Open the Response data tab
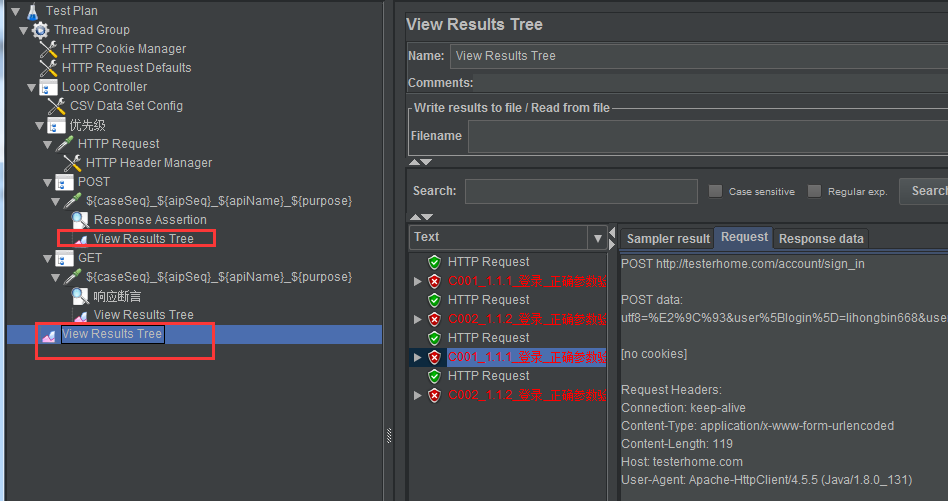 (x=821, y=238)
